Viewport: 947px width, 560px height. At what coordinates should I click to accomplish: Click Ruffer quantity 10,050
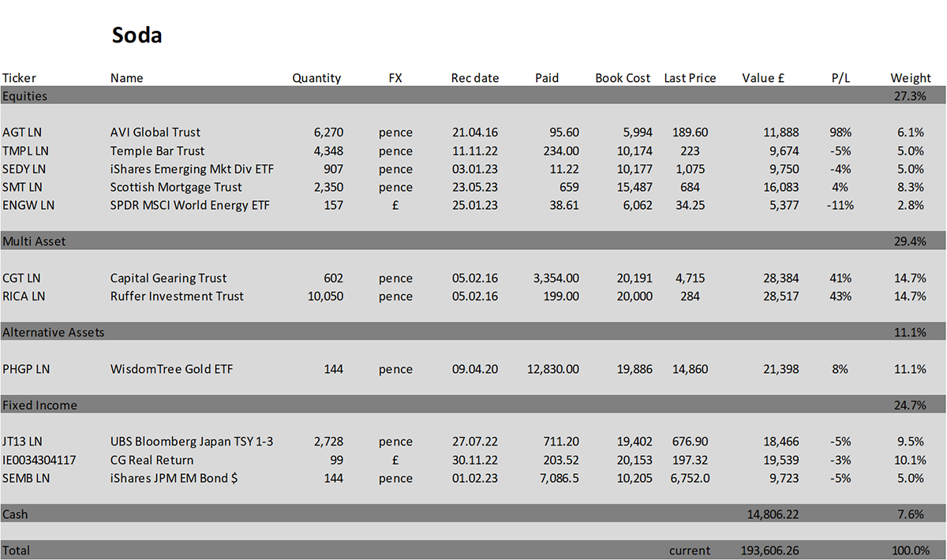325,296
